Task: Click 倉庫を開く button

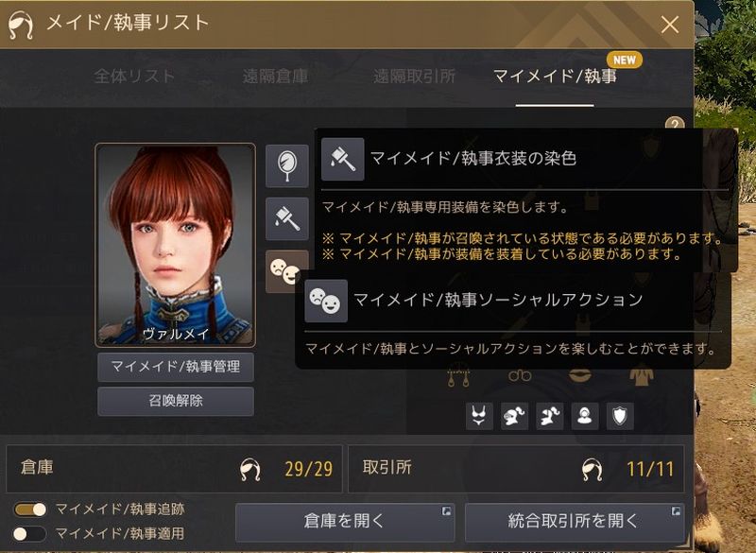Action: coord(345,522)
